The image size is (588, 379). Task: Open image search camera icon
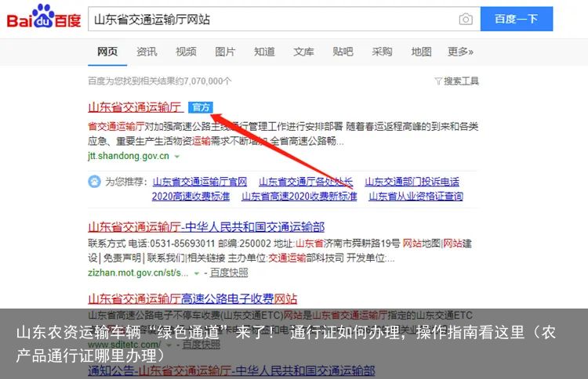(x=466, y=19)
